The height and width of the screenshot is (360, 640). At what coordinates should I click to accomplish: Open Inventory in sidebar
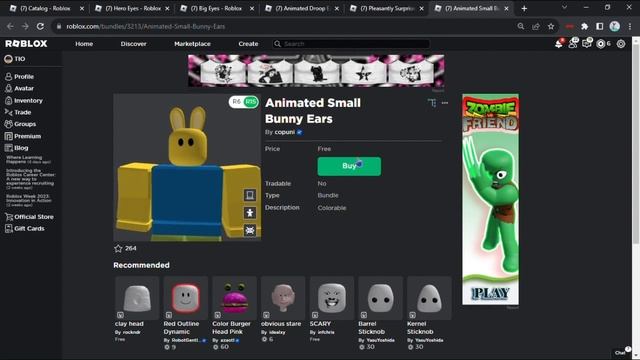point(24,100)
